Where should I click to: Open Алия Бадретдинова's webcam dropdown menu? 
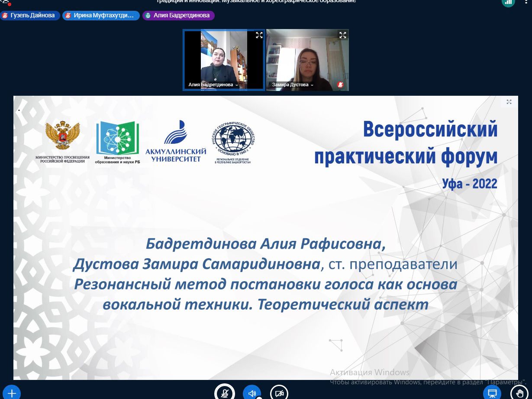[236, 85]
